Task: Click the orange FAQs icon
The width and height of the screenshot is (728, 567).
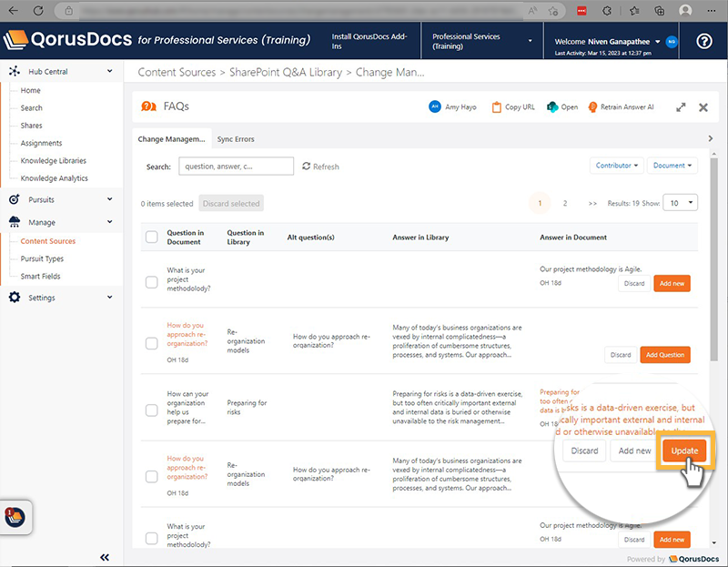Action: 148,106
